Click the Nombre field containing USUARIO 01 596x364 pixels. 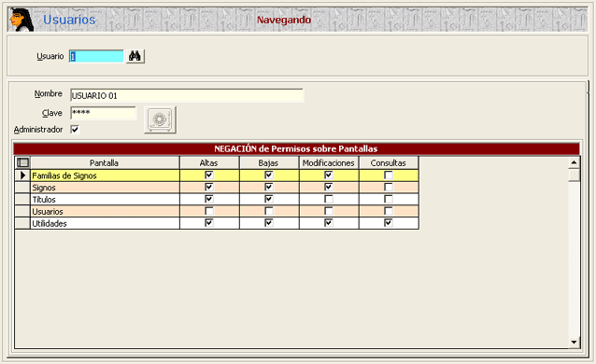[187, 95]
